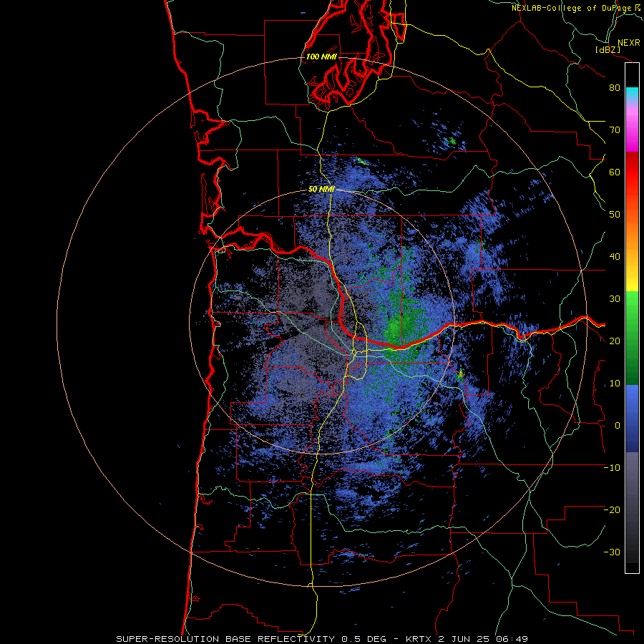Click the 100 NMI range ring label
Viewport: 644px width, 644px height.
click(x=321, y=57)
